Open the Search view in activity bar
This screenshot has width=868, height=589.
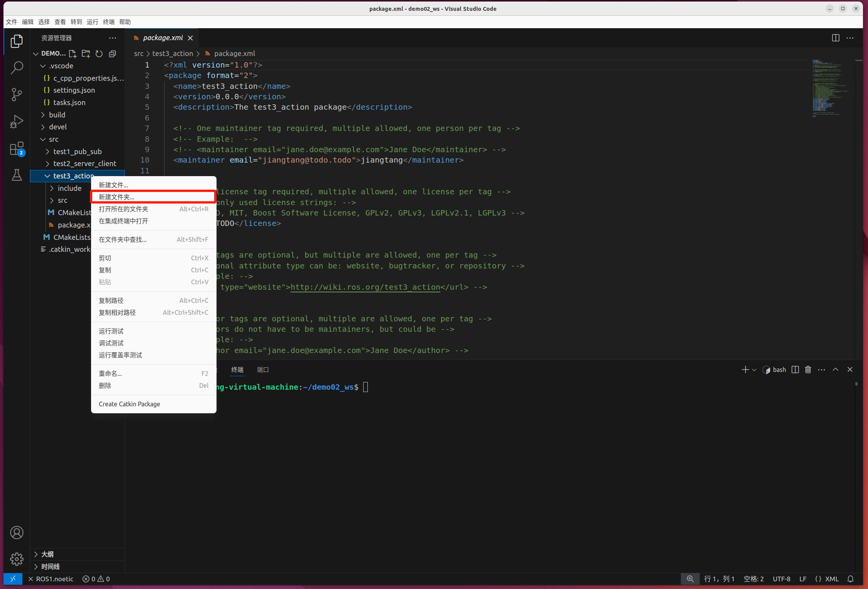(17, 68)
